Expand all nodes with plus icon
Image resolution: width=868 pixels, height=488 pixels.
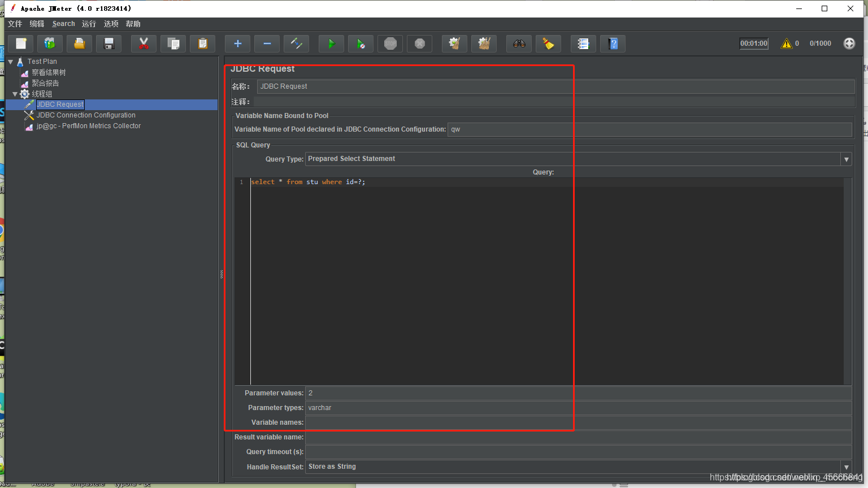coord(238,43)
